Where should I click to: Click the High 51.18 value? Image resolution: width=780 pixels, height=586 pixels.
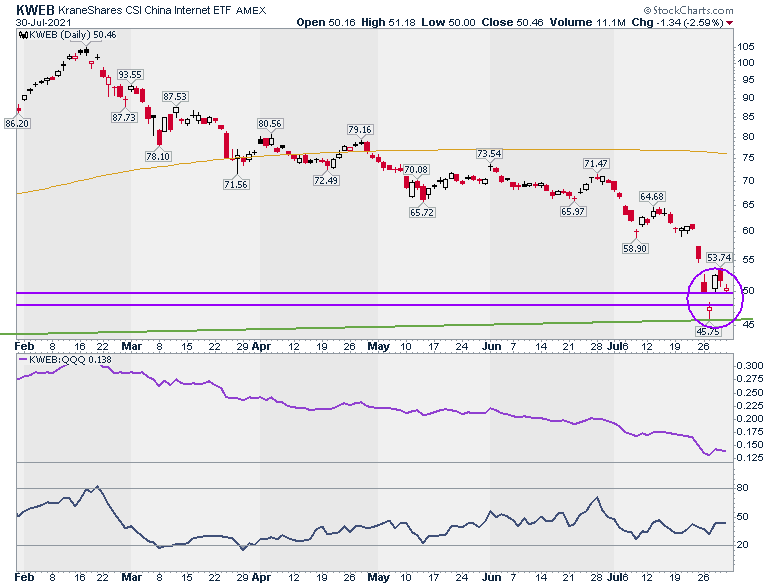click(x=388, y=22)
